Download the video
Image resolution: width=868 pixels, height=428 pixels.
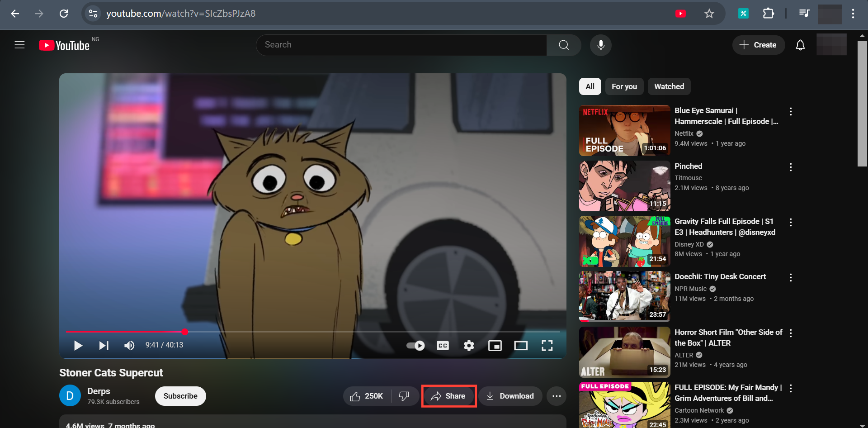pos(510,396)
